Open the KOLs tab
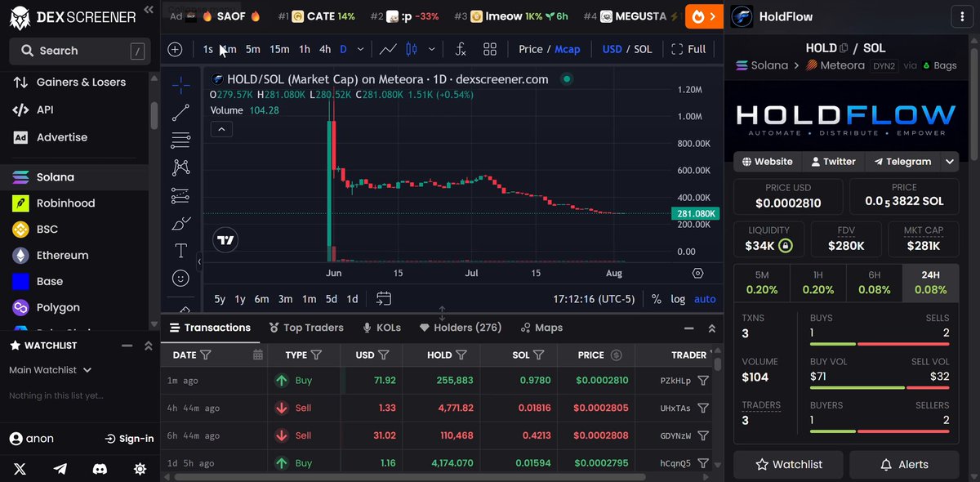980x482 pixels. (x=381, y=328)
